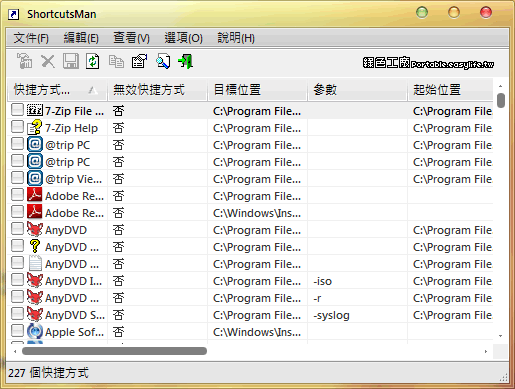Image resolution: width=515 pixels, height=389 pixels.
Task: Open the 說明(H) menu
Action: pyautogui.click(x=236, y=38)
